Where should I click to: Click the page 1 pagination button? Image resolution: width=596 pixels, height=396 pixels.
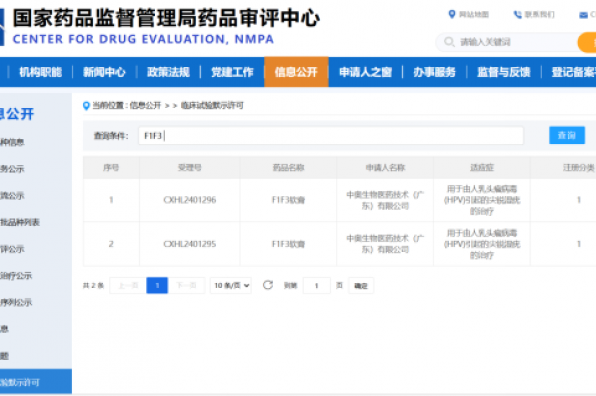coord(157,285)
